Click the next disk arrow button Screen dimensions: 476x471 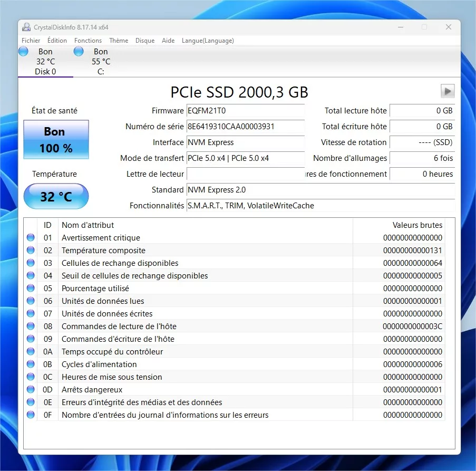[x=448, y=91]
